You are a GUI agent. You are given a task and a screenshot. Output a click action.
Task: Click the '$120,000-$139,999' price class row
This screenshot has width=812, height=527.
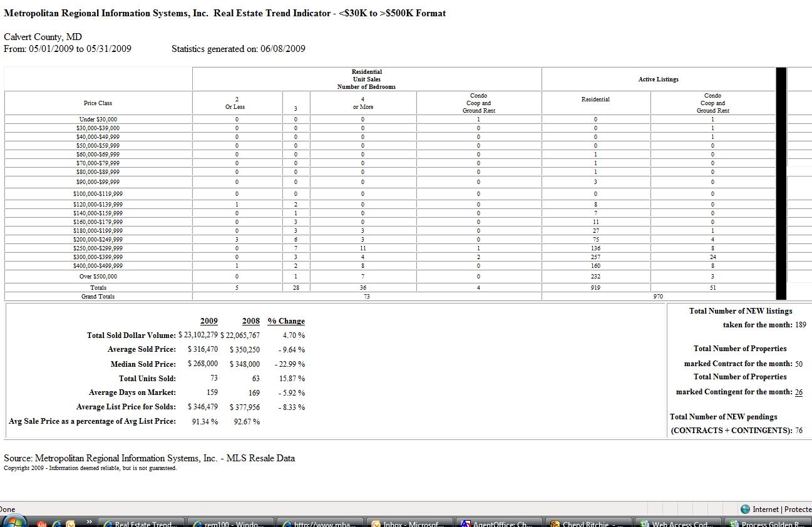pyautogui.click(x=98, y=204)
